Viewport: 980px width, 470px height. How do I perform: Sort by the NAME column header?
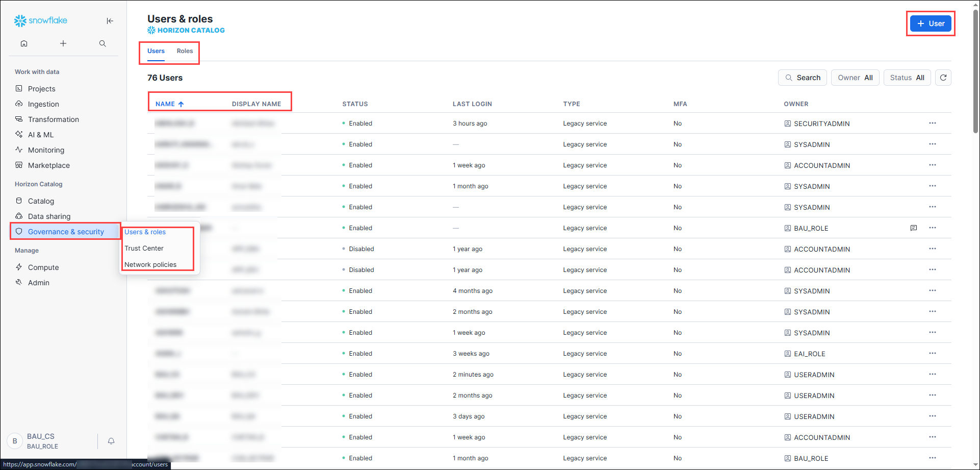point(165,104)
